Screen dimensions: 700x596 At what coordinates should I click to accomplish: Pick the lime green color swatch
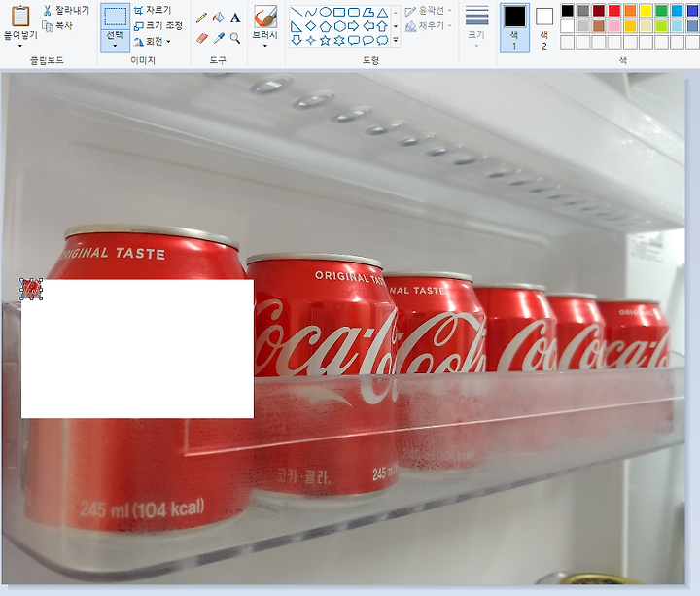(x=661, y=26)
